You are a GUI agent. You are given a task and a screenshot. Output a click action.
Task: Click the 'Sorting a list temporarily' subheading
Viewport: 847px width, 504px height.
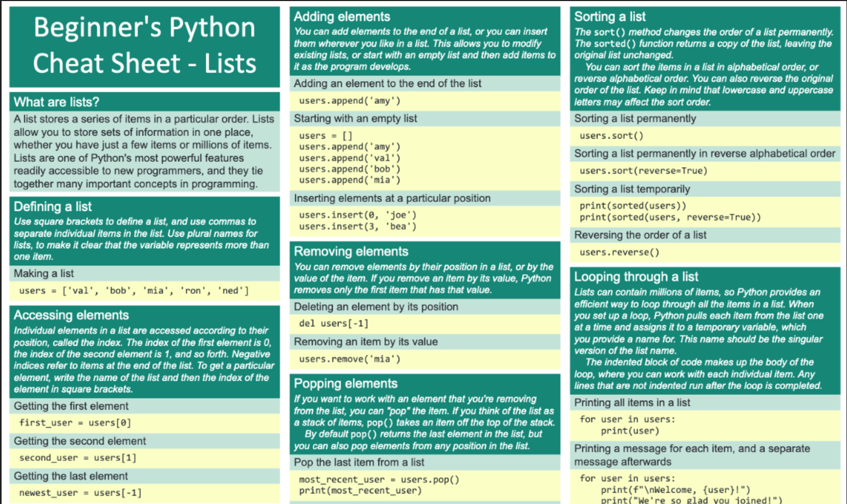point(632,189)
